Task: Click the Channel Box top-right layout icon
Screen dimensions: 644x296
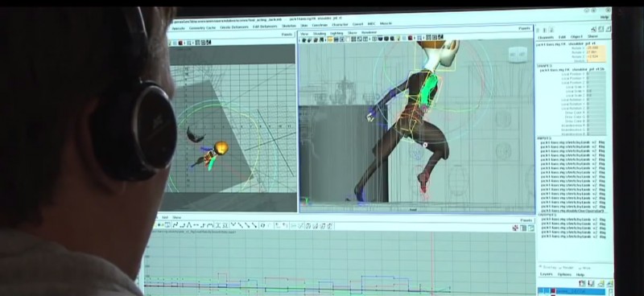Action: click(x=608, y=29)
